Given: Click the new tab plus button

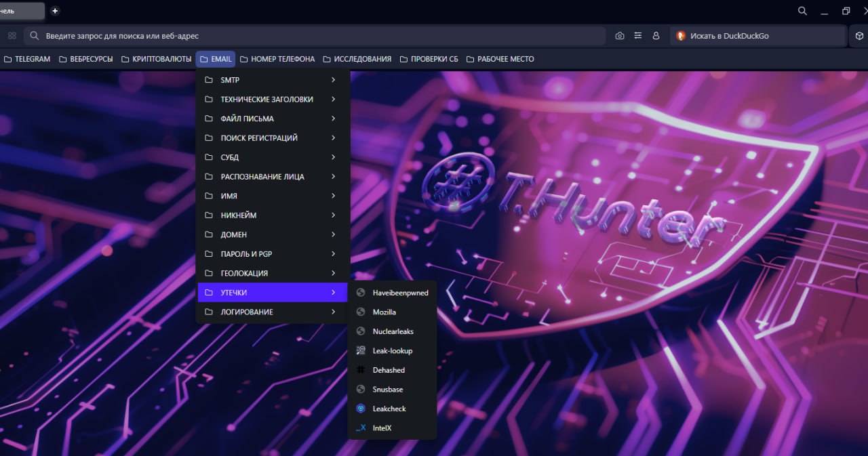Looking at the screenshot, I should click(x=55, y=11).
